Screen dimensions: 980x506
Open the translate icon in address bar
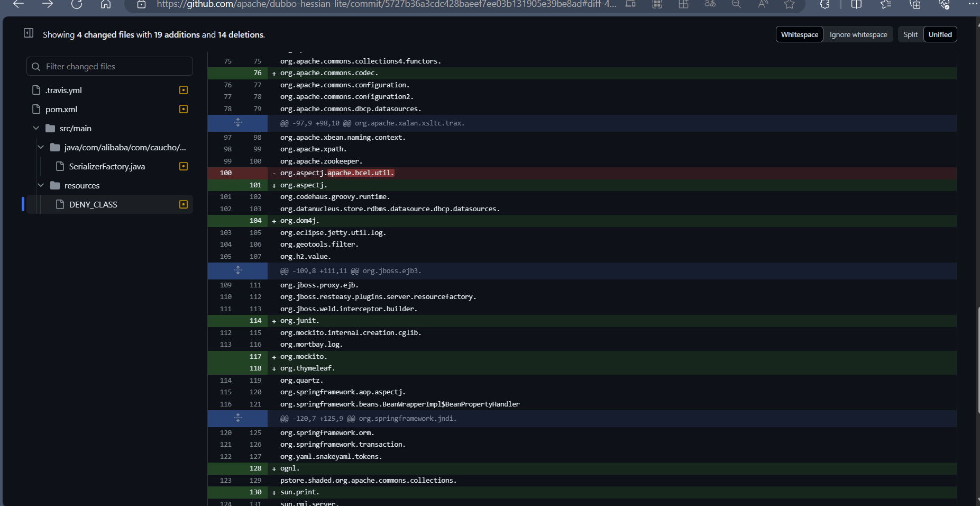click(710, 4)
